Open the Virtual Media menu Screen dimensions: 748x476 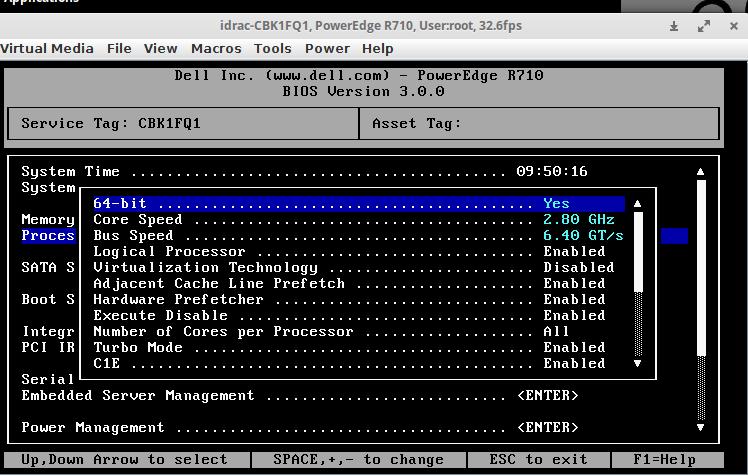pyautogui.click(x=47, y=48)
